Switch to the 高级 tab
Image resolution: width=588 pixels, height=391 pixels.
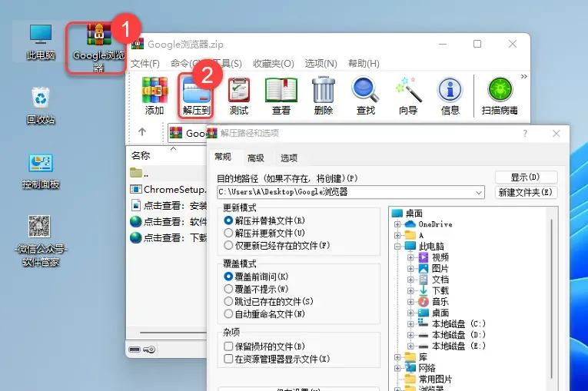[256, 157]
